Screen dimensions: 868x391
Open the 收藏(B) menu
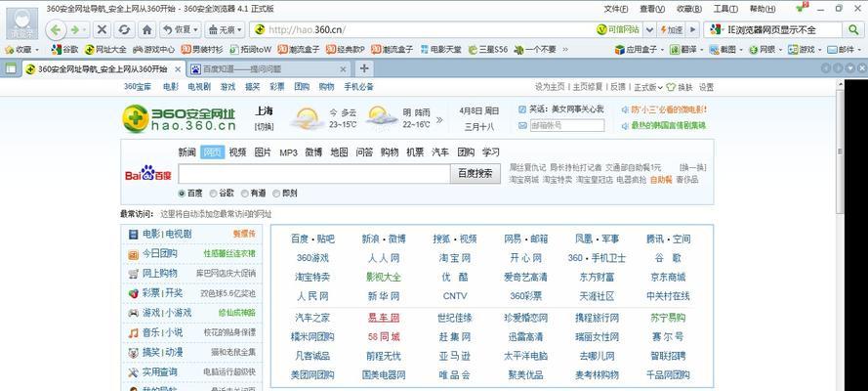(689, 9)
